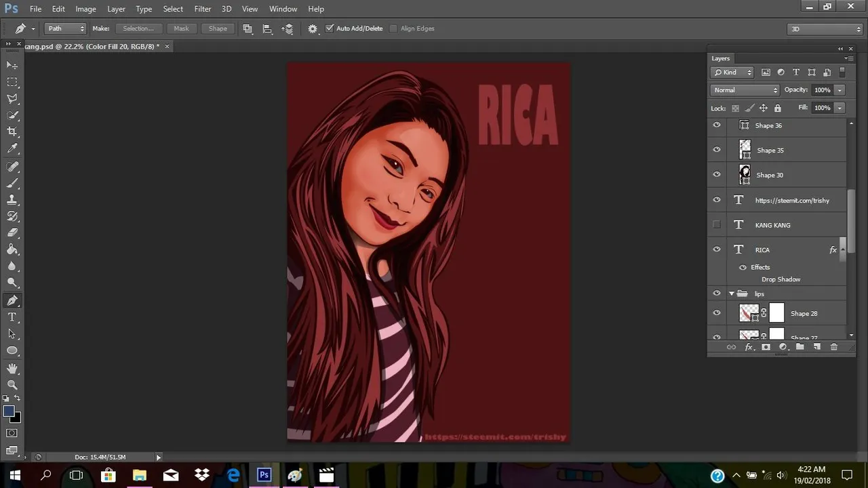Open the blend mode Normal dropdown
The image size is (868, 488).
(x=745, y=89)
